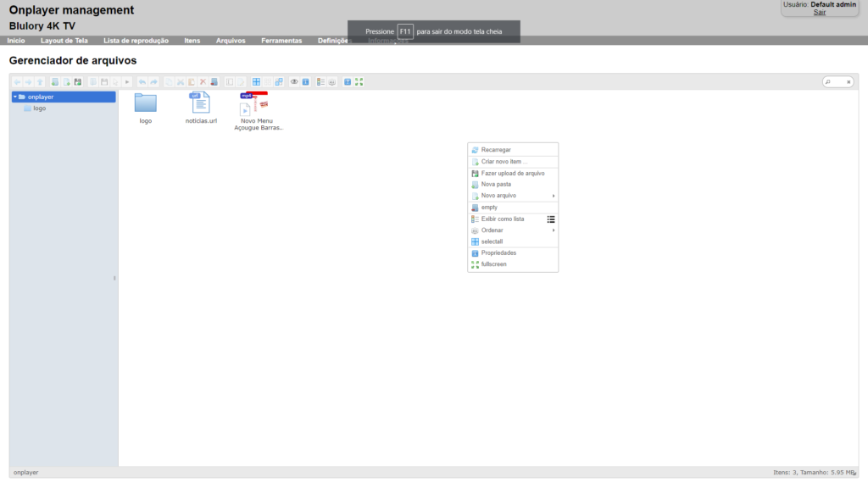Choose Recarregar from the context menu
Image resolution: width=868 pixels, height=488 pixels.
[513, 150]
